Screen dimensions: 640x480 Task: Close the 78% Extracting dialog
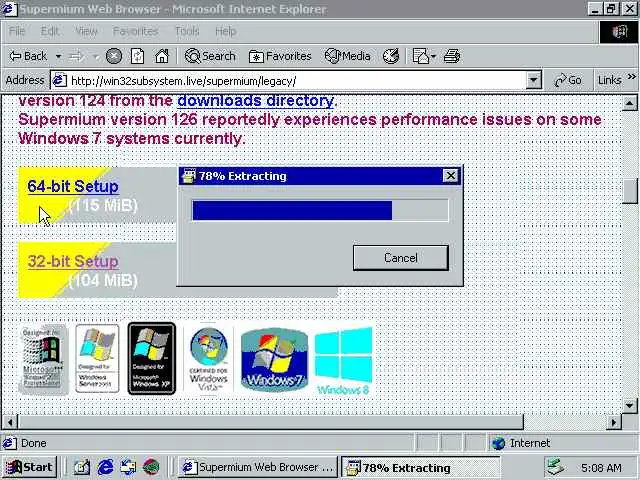pyautogui.click(x=451, y=176)
